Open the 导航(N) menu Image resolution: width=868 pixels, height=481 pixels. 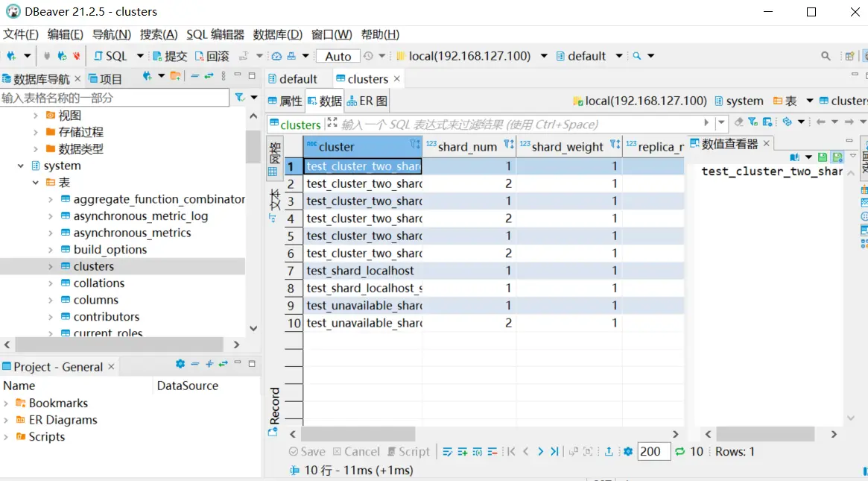click(111, 34)
